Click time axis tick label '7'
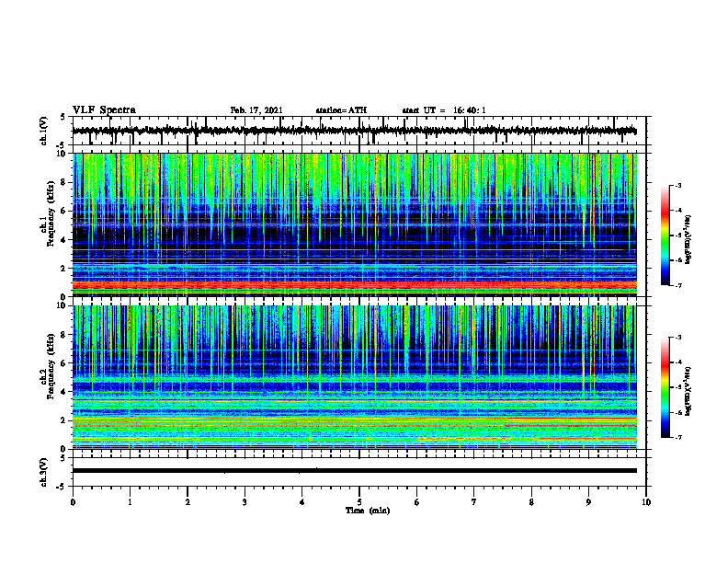This screenshot has height=563, width=728. coord(474,502)
